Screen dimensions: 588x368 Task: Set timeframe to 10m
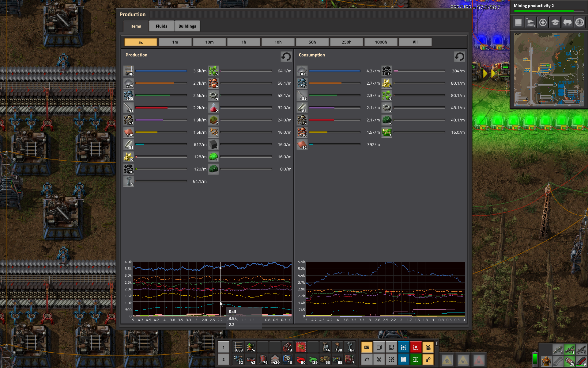pos(209,42)
